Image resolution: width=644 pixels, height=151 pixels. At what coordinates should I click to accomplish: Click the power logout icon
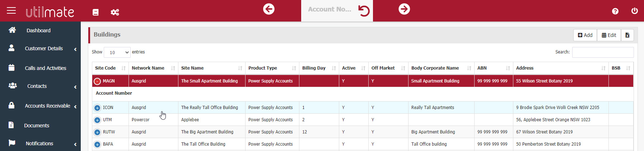tap(634, 11)
